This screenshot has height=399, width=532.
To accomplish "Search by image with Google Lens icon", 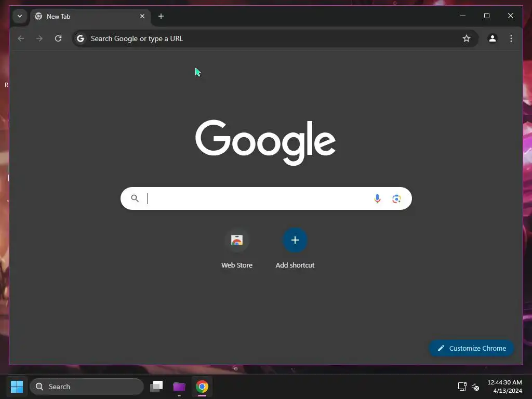I will point(396,198).
